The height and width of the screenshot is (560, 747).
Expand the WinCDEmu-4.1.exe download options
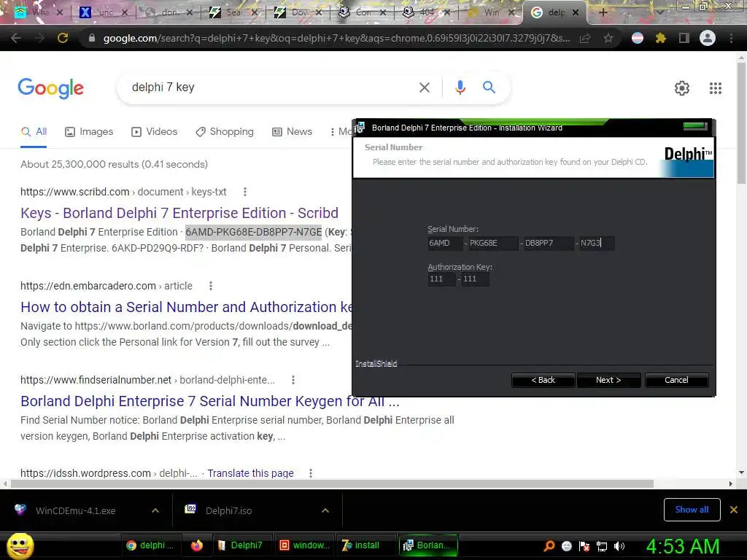coord(155,510)
